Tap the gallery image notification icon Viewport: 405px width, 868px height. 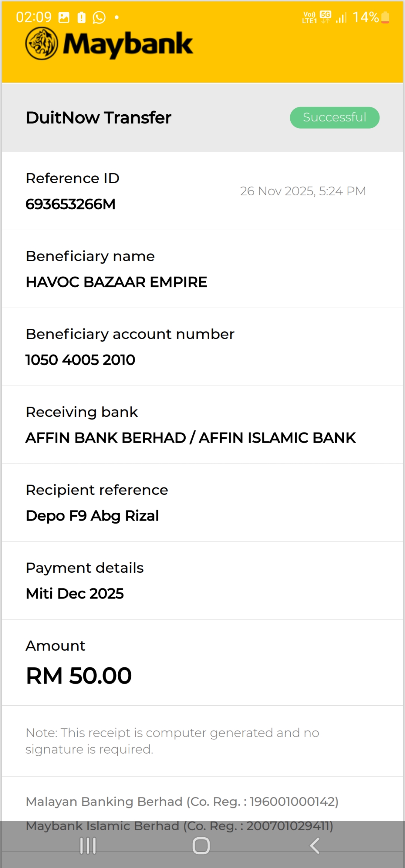click(x=64, y=17)
